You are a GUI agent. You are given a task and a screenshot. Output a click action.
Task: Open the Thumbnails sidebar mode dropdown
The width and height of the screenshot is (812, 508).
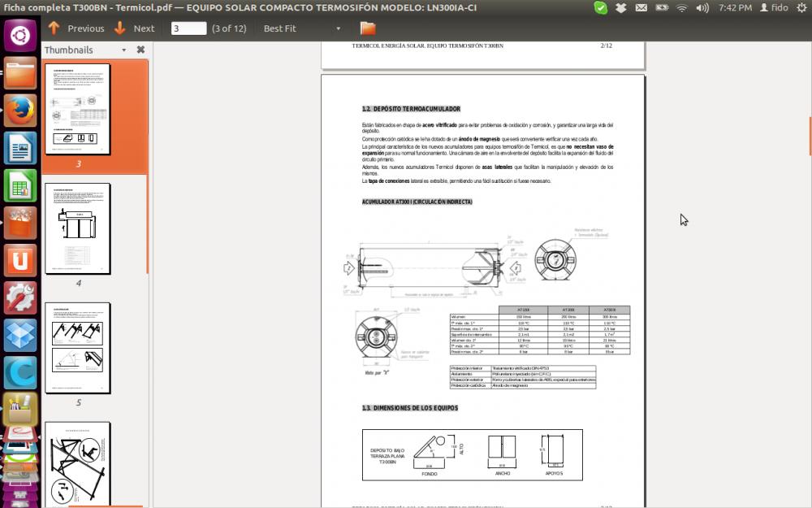click(123, 50)
